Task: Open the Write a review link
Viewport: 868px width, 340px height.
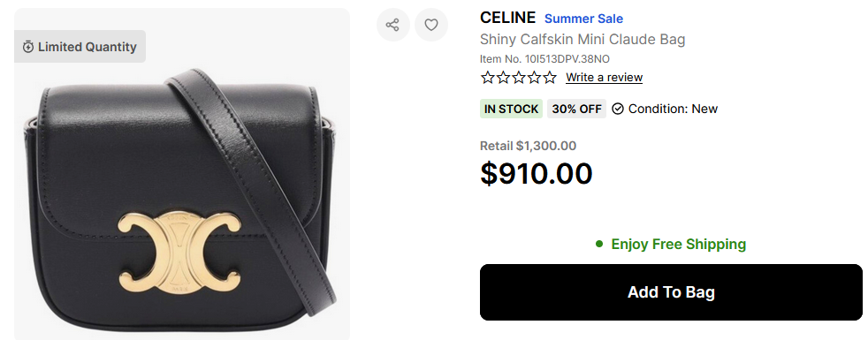Action: (604, 78)
